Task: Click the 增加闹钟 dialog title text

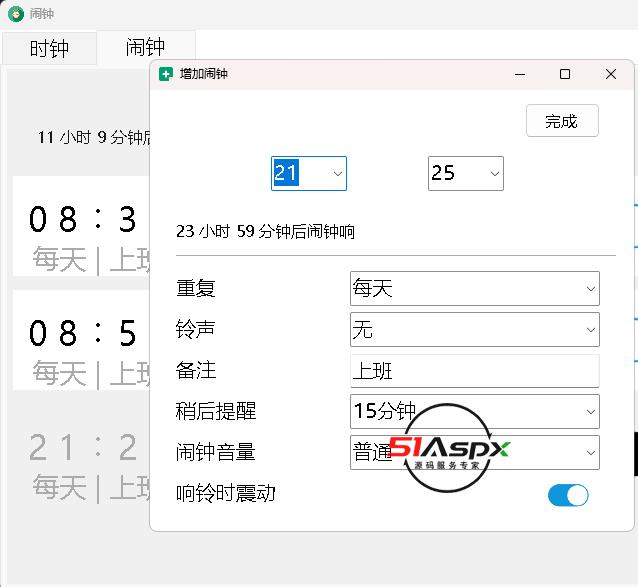Action: pos(203,74)
